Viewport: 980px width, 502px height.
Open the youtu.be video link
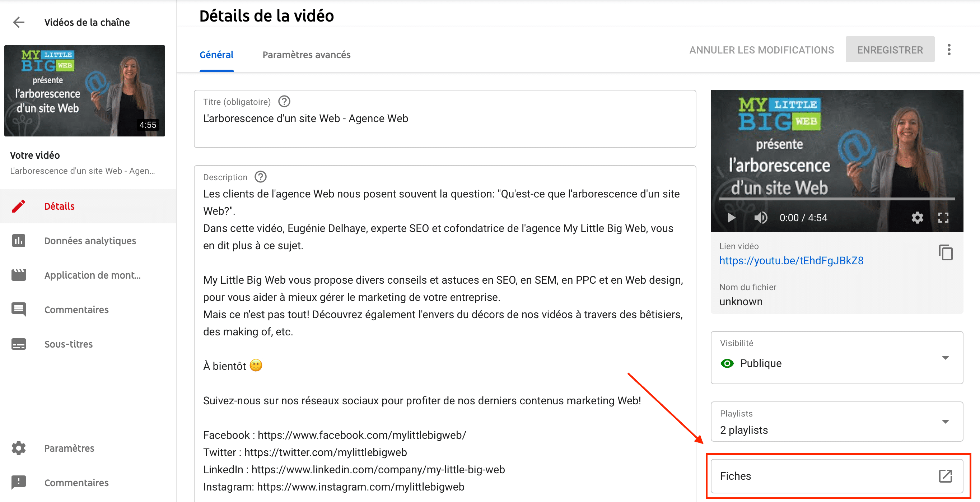pos(791,261)
